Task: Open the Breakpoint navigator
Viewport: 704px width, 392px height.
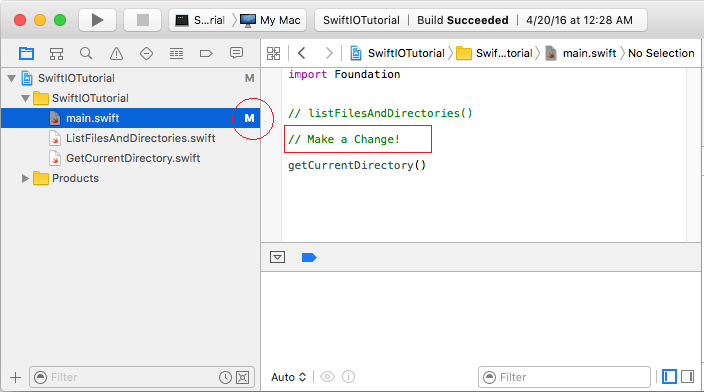Action: pyautogui.click(x=206, y=54)
